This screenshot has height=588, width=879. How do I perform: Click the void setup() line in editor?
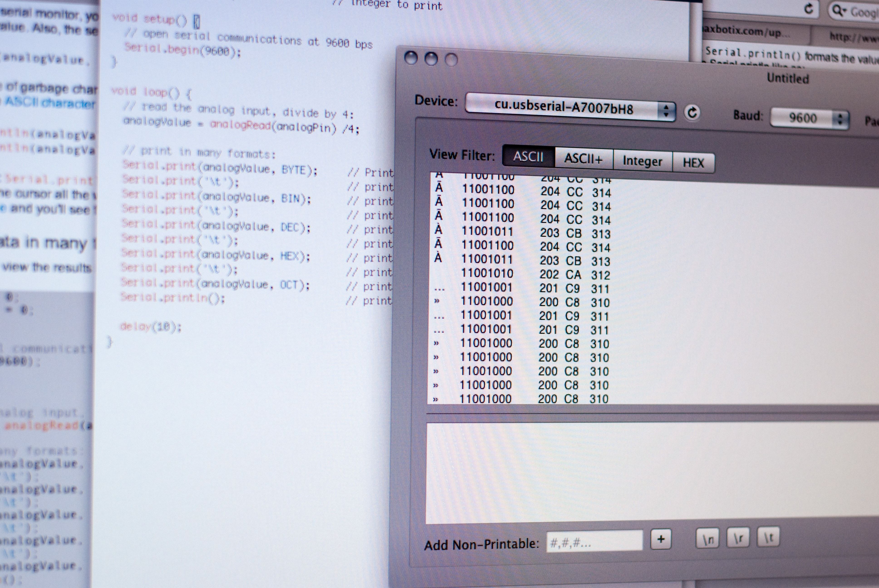pyautogui.click(x=156, y=20)
